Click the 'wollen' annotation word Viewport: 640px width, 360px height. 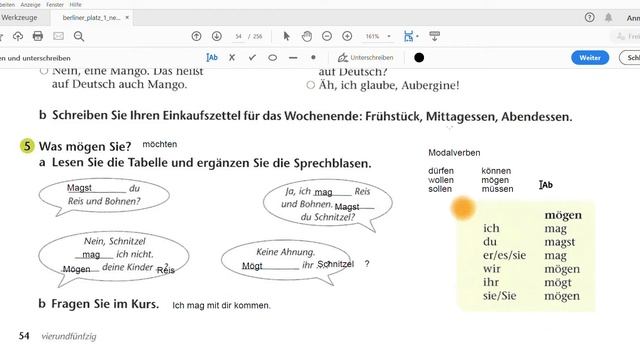(441, 180)
